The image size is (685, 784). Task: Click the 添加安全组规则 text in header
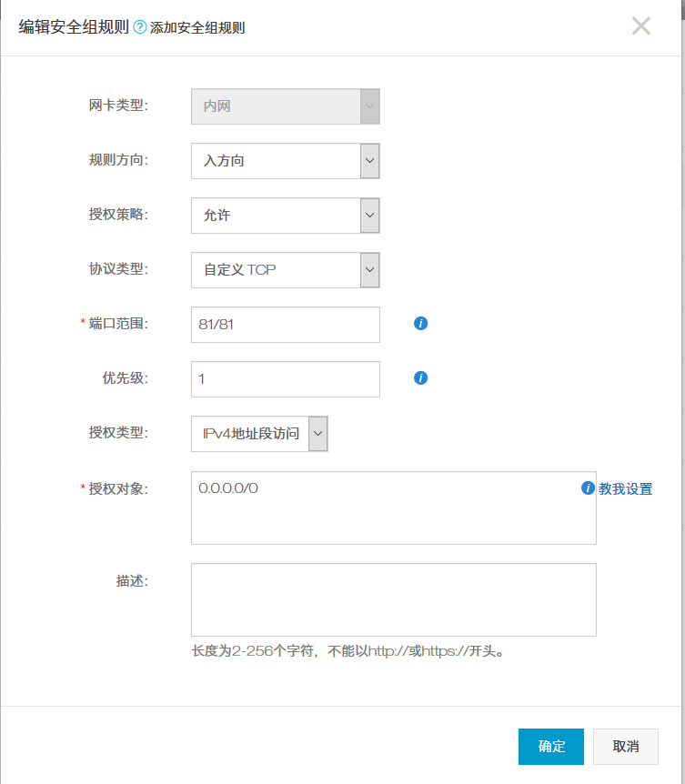[x=197, y=27]
